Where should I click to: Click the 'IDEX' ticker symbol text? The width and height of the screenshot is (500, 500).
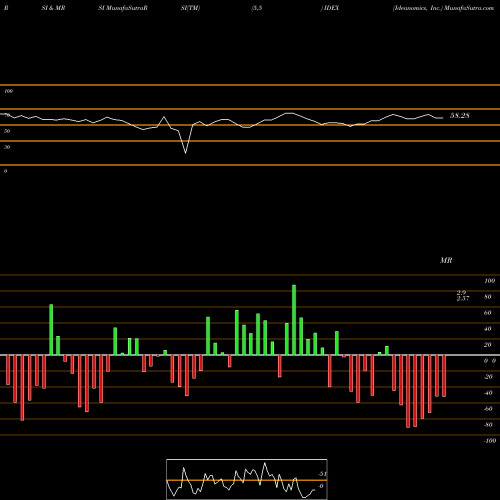coord(331,8)
